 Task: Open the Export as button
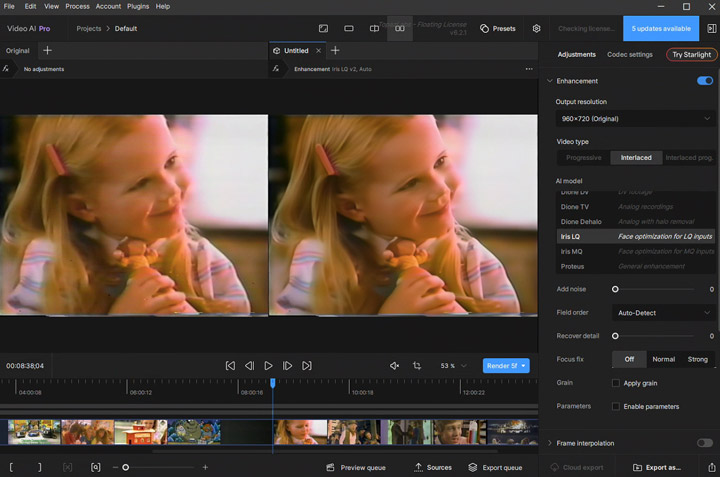click(657, 467)
